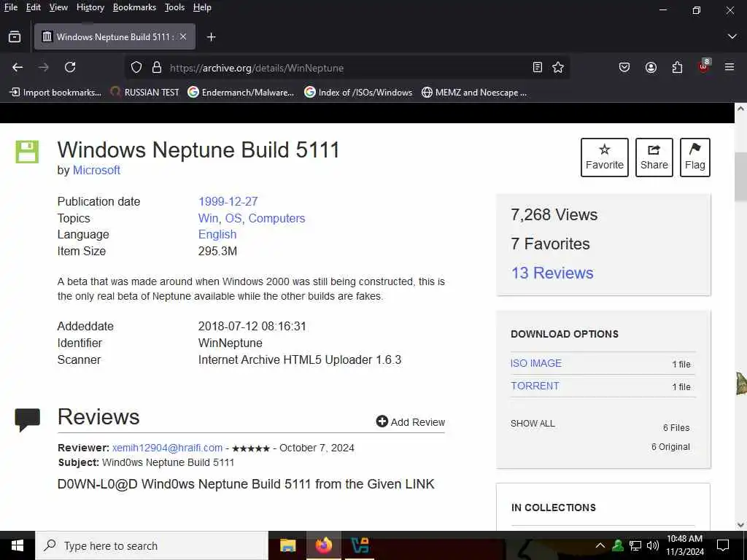Viewport: 747px width, 560px height.
Task: Click the Firefox taskbar icon
Action: [323, 545]
